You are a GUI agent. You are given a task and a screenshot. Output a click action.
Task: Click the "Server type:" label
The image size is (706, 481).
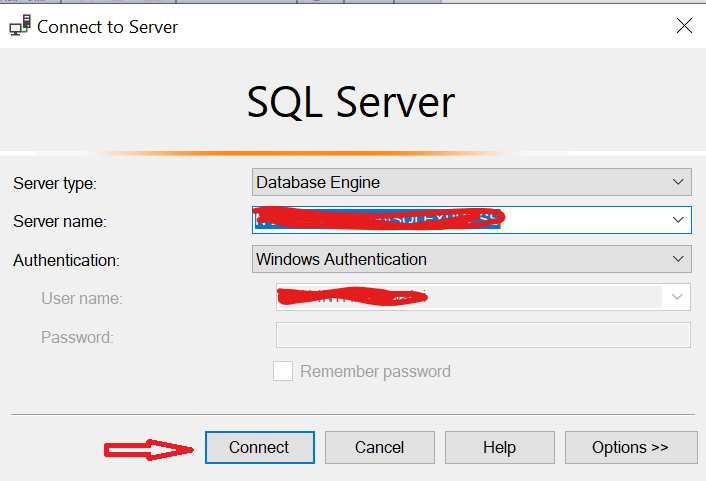click(x=55, y=183)
